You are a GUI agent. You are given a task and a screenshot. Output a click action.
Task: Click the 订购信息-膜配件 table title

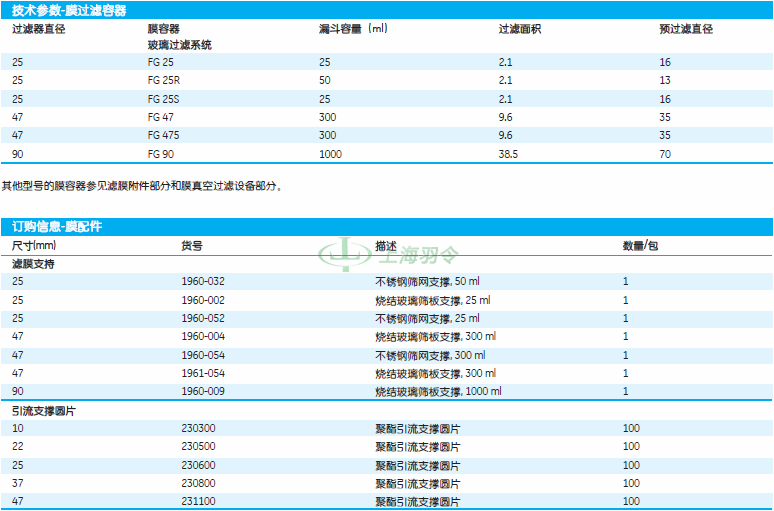tap(57, 227)
